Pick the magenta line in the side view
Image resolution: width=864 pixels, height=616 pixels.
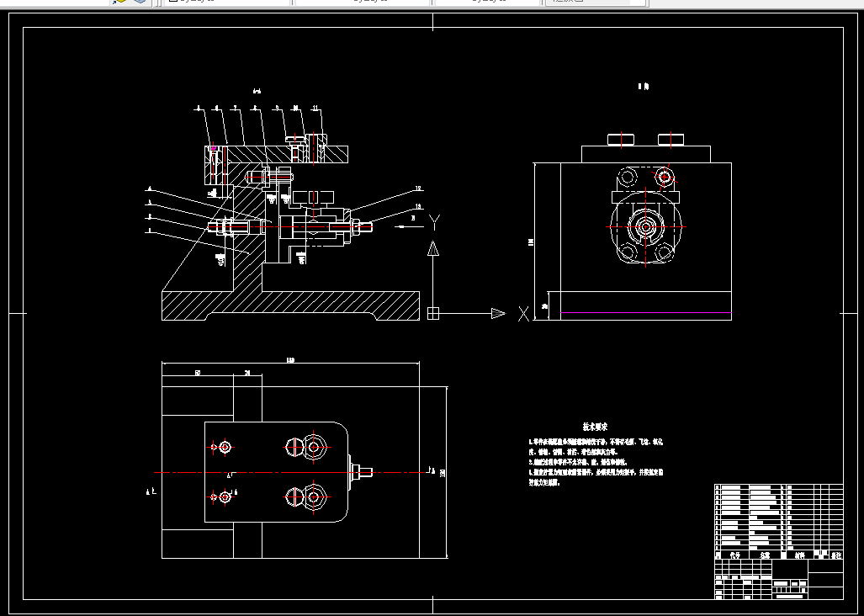click(x=646, y=312)
